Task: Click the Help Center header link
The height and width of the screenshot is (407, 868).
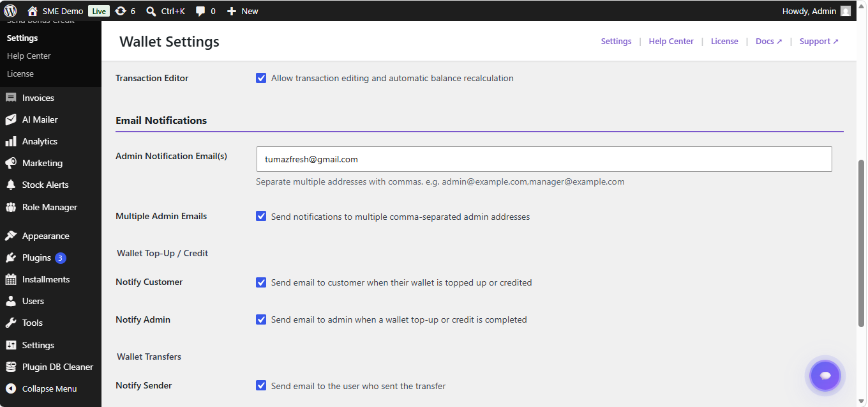Action: [x=671, y=41]
